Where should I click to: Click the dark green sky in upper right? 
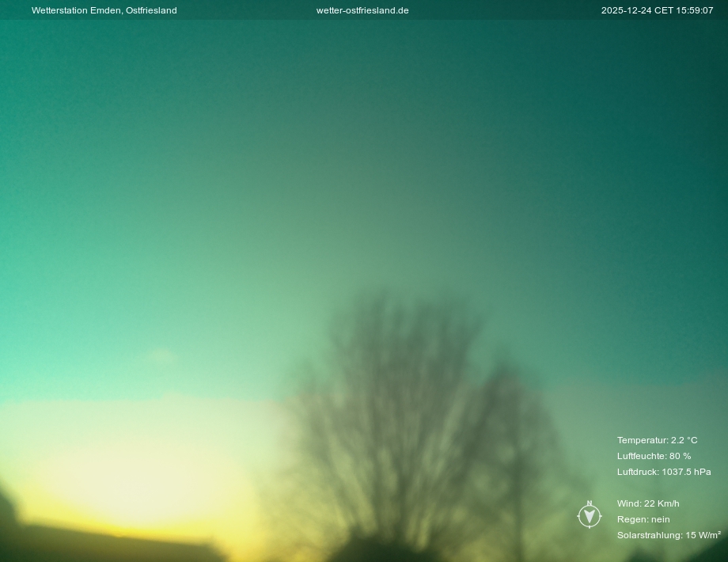pos(649,95)
